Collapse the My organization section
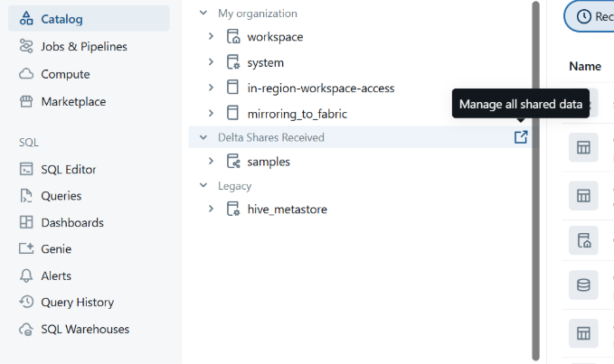 click(x=202, y=14)
